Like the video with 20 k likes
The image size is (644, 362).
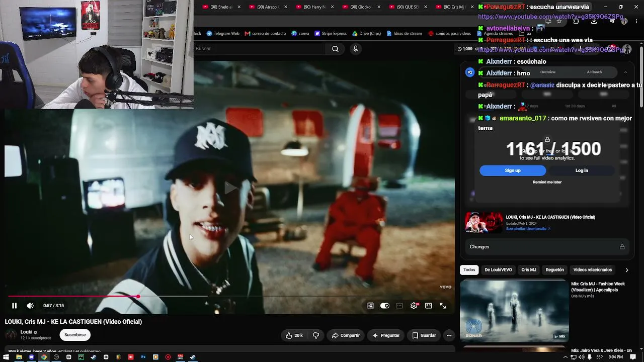tap(294, 335)
